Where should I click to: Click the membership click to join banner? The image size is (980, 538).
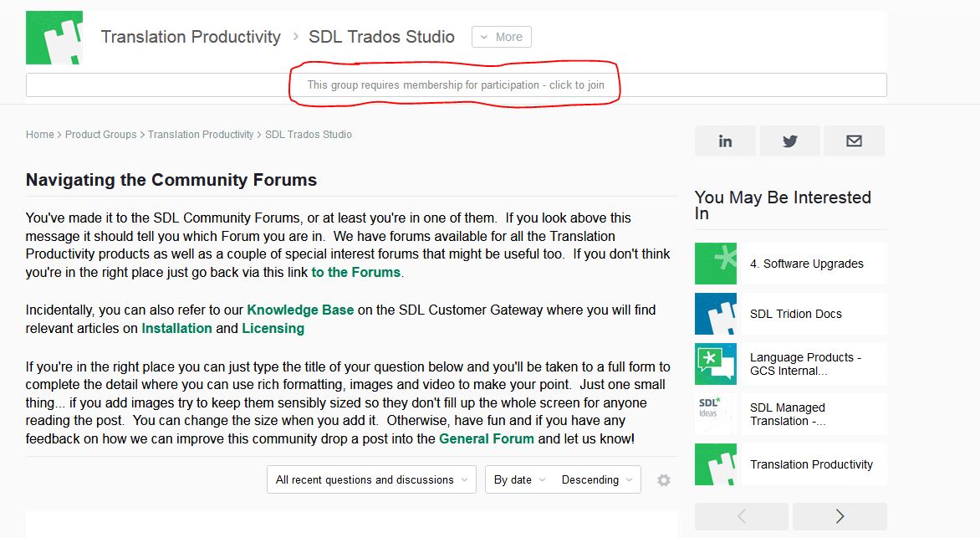click(456, 85)
